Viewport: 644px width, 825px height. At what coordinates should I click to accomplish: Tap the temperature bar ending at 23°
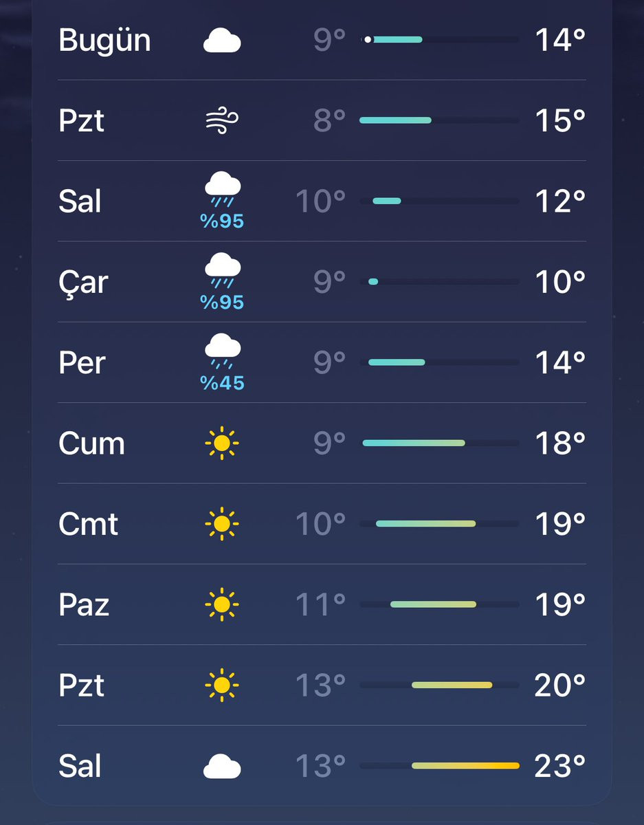tap(439, 766)
